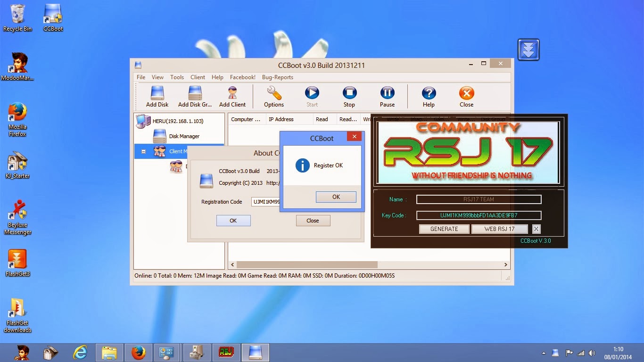
Task: Click the orange Close toolbar icon
Action: pyautogui.click(x=466, y=97)
